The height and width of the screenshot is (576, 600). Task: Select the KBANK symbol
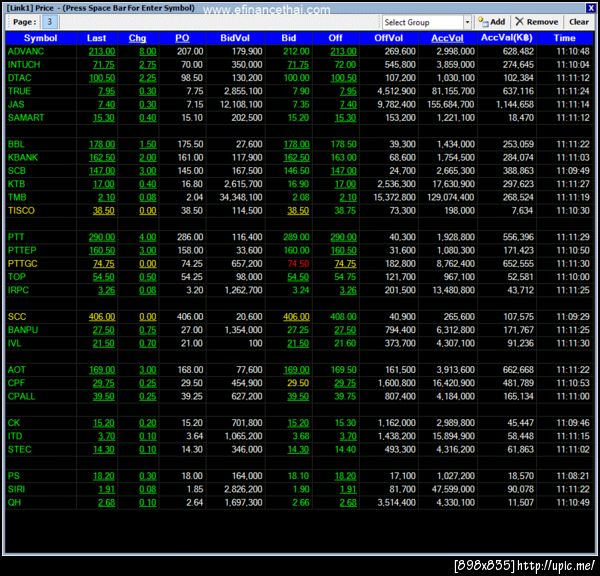coord(23,158)
